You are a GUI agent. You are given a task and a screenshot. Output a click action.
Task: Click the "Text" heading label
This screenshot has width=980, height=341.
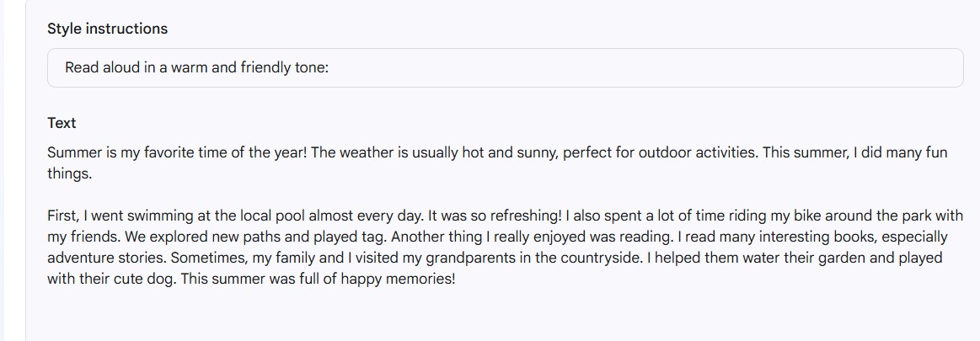[62, 123]
